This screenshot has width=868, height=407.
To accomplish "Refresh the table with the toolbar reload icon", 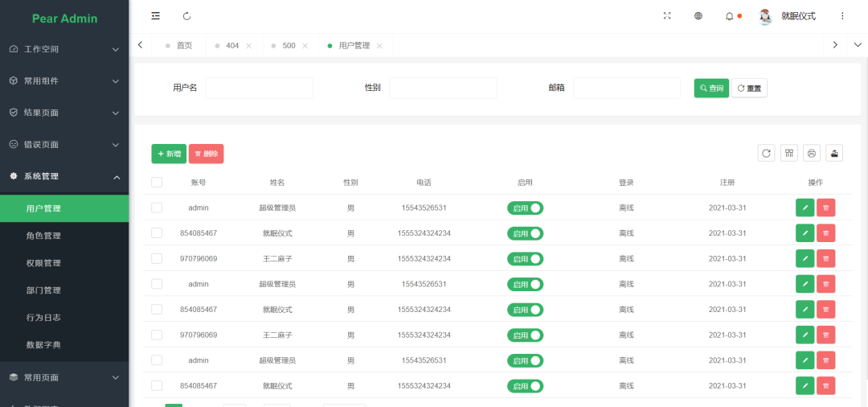I will pyautogui.click(x=766, y=153).
